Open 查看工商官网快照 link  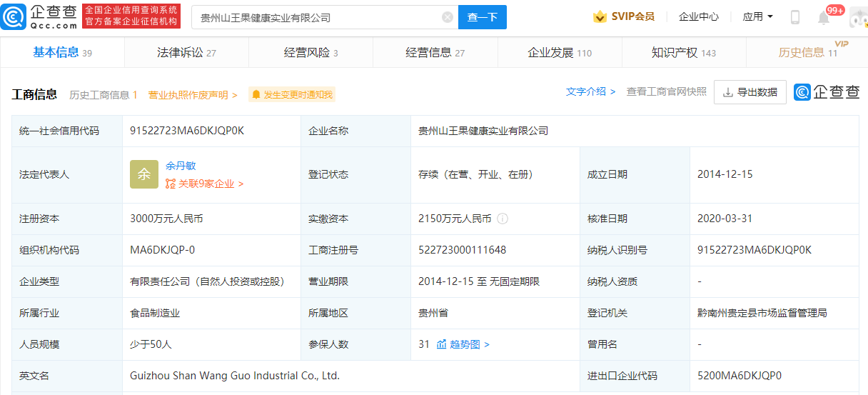coord(667,91)
